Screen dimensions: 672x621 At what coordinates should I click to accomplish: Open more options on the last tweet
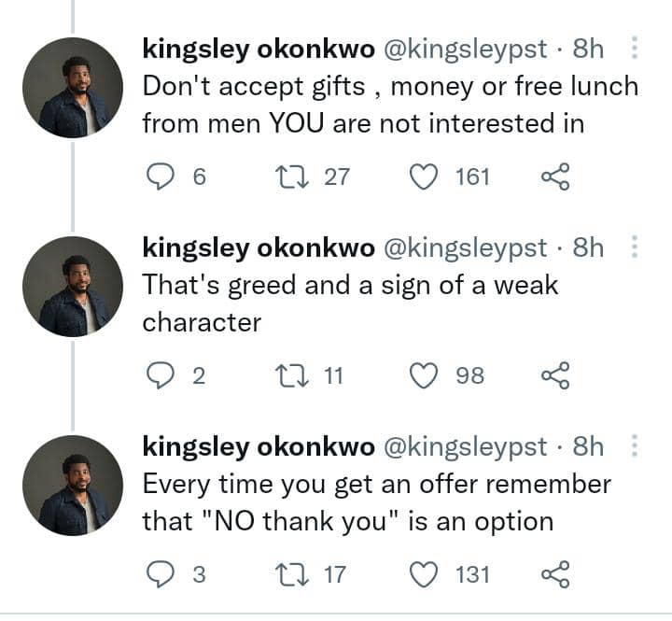click(635, 446)
